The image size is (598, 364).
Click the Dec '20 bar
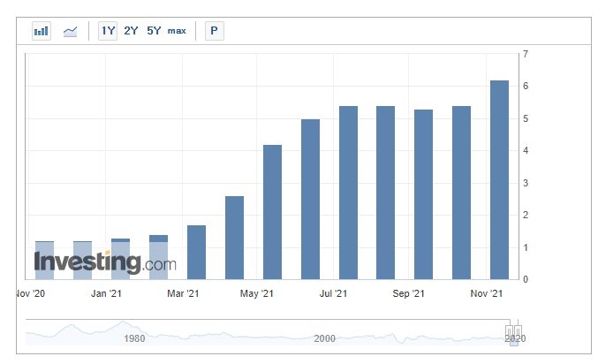tap(82, 261)
